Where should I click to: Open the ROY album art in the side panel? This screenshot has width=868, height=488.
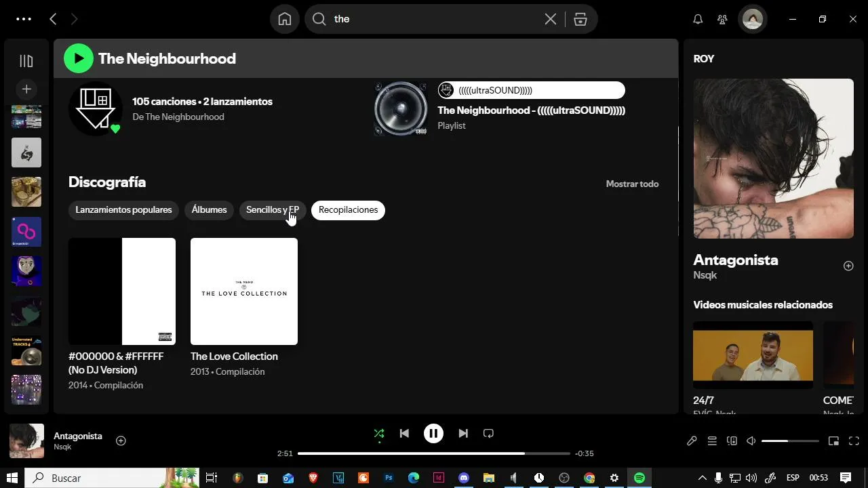(x=774, y=159)
